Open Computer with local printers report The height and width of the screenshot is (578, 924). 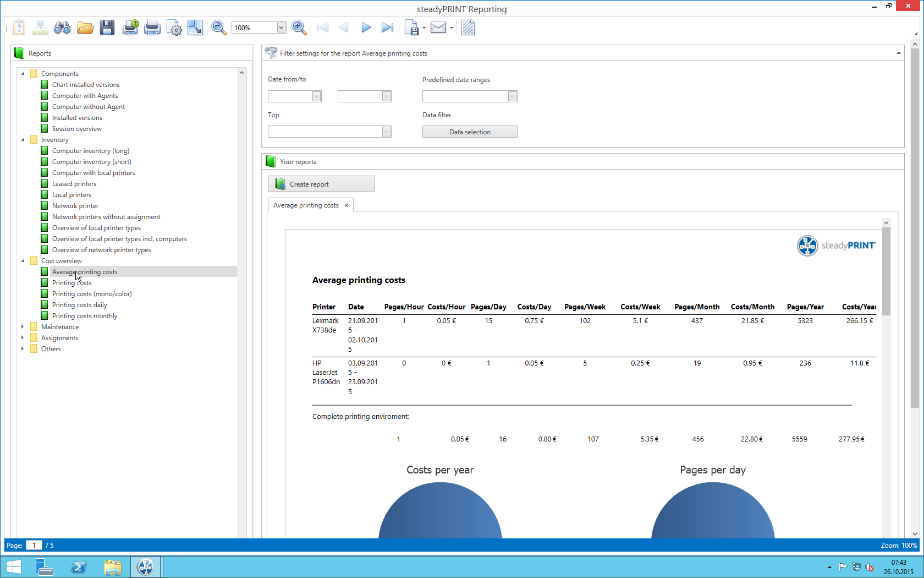[x=94, y=173]
